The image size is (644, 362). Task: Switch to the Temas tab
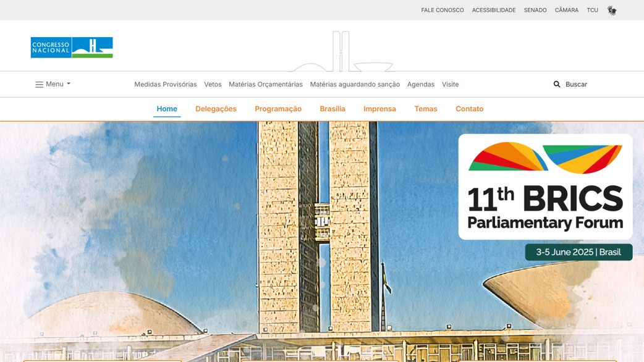tap(425, 109)
